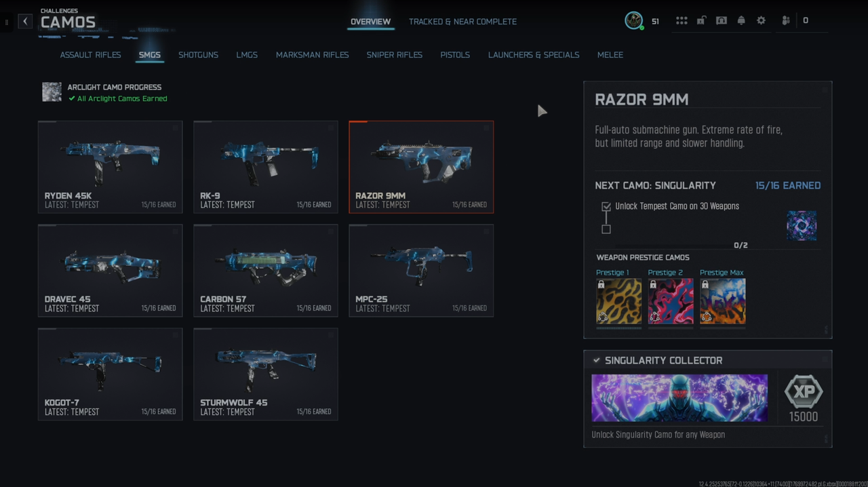Click the lock icon on Prestige 2 camo

(x=653, y=285)
